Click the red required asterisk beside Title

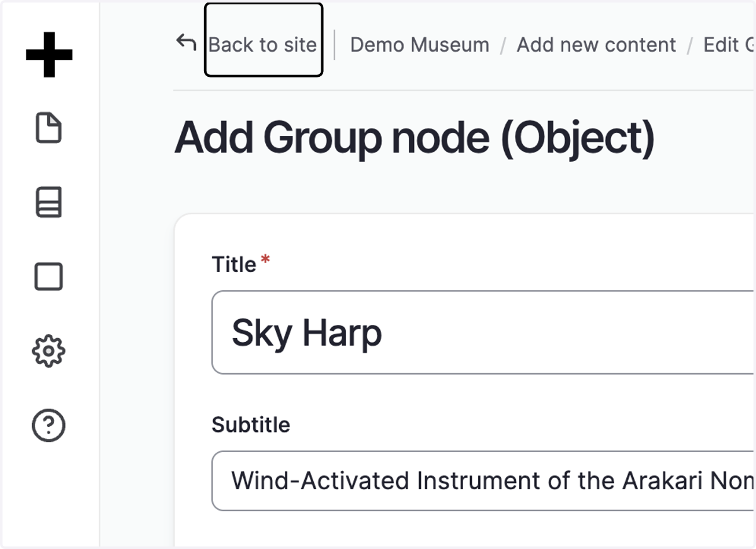(x=265, y=260)
